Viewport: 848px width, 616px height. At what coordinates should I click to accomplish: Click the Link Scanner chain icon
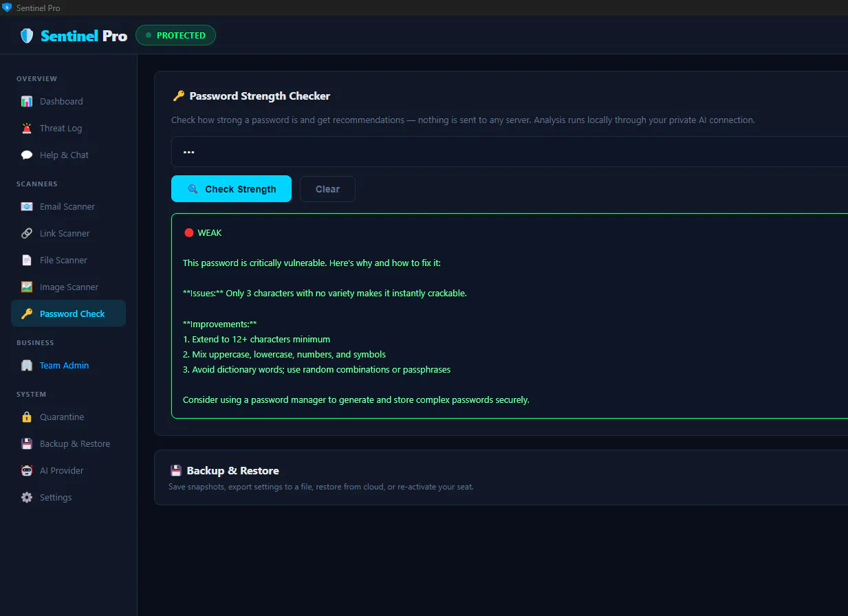[27, 234]
